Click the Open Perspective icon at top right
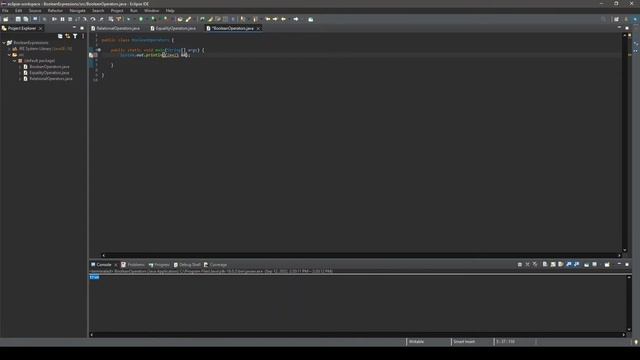This screenshot has width=640, height=360. click(x=616, y=19)
